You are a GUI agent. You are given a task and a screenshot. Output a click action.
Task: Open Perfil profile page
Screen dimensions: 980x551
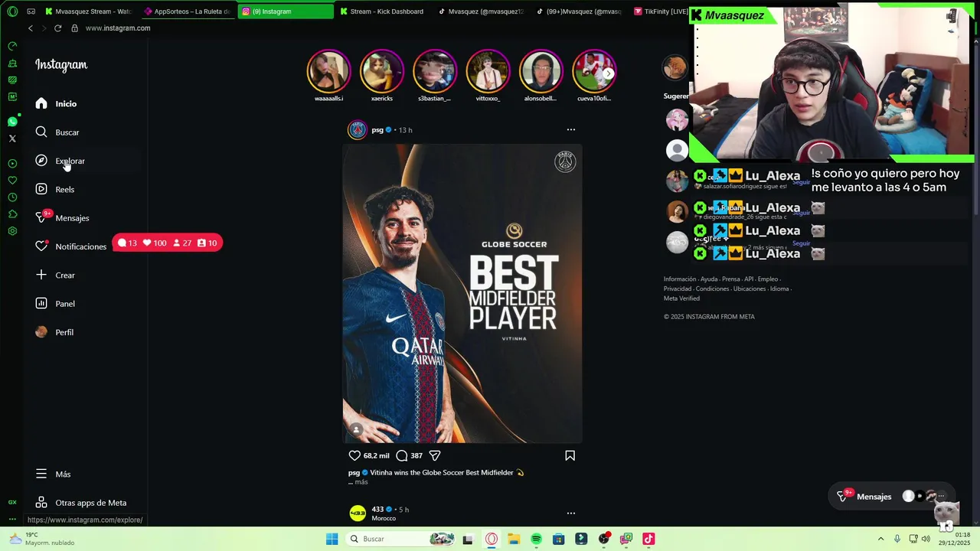click(54, 332)
